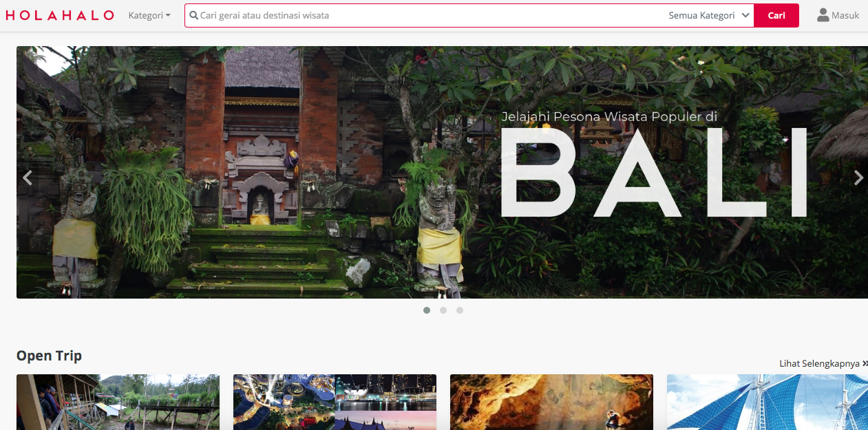This screenshot has height=430, width=868.
Task: Open fourth Open Trip card with blue sails
Action: (768, 402)
